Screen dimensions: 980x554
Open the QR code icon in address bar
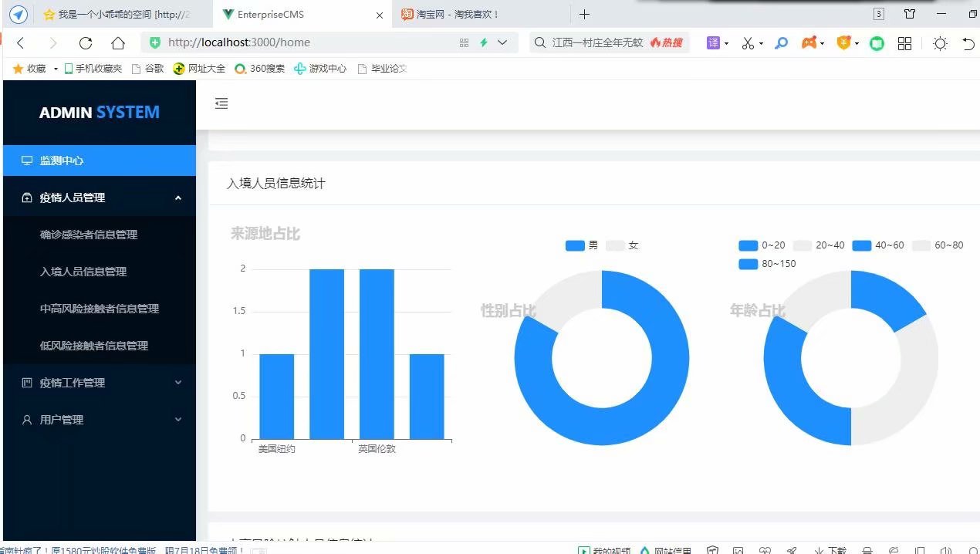[464, 43]
